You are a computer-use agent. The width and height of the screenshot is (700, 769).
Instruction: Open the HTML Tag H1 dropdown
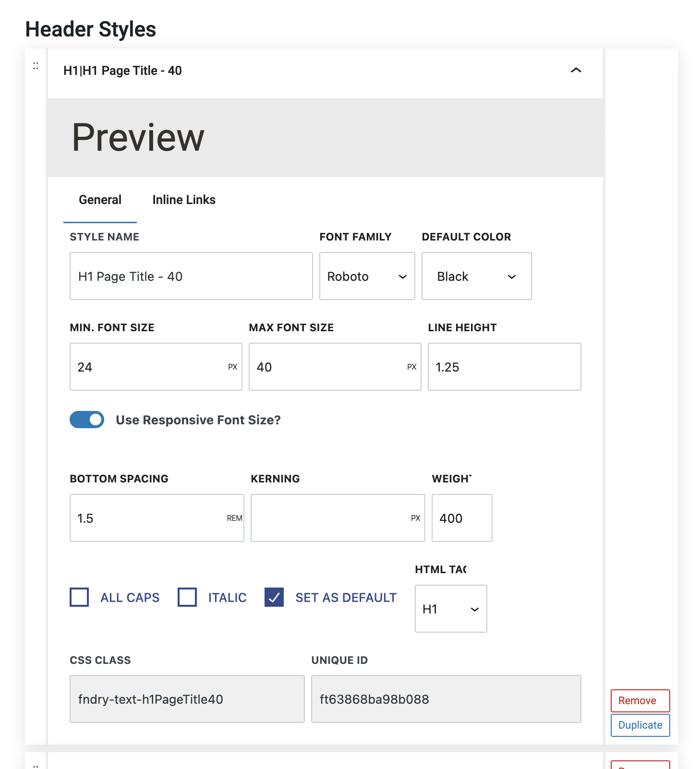pos(450,609)
